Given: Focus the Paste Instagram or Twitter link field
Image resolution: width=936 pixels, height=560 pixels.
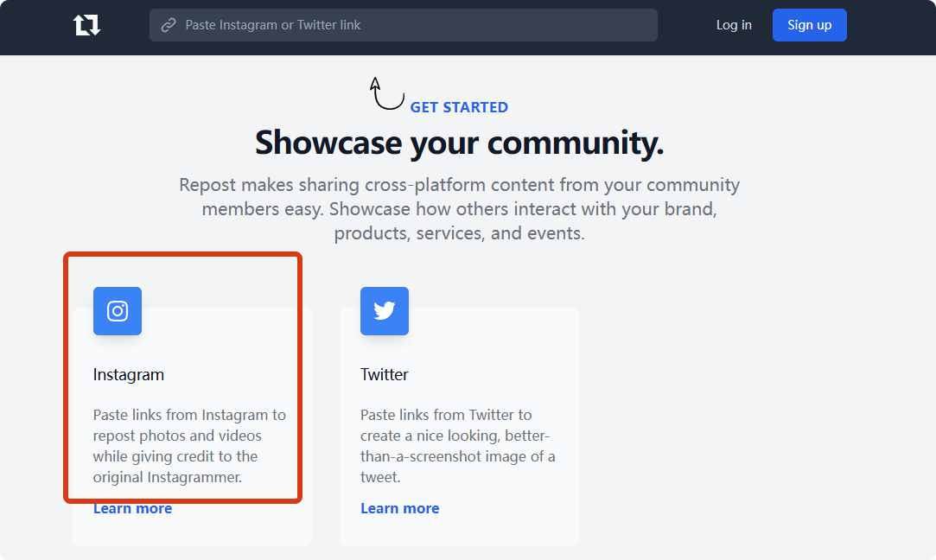Looking at the screenshot, I should tap(415, 25).
